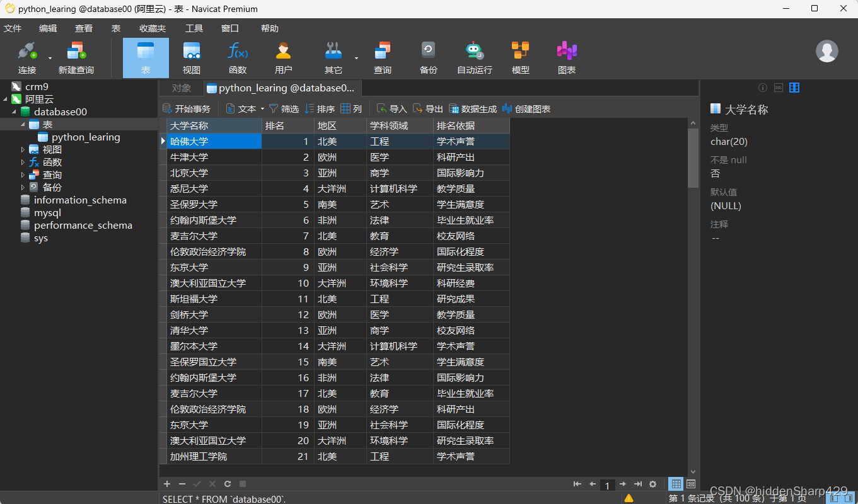Select the 表 (Table) toolbar icon
Viewport: 858px width, 504px height.
tap(146, 57)
